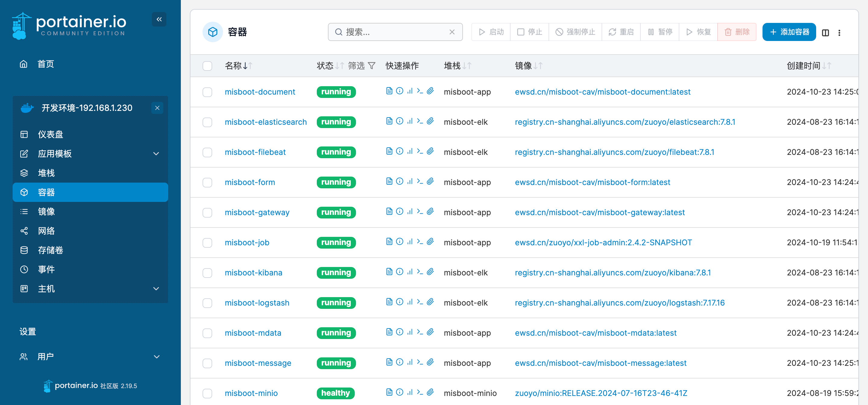The image size is (868, 405).
Task: Check the misboot-document row checkbox
Action: click(x=207, y=92)
